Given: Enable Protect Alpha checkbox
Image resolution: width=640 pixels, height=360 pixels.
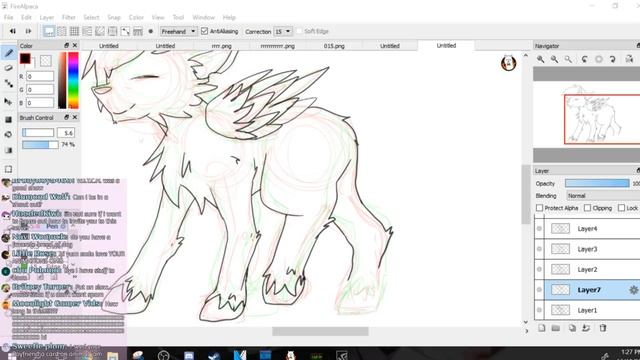Looking at the screenshot, I should point(539,208).
